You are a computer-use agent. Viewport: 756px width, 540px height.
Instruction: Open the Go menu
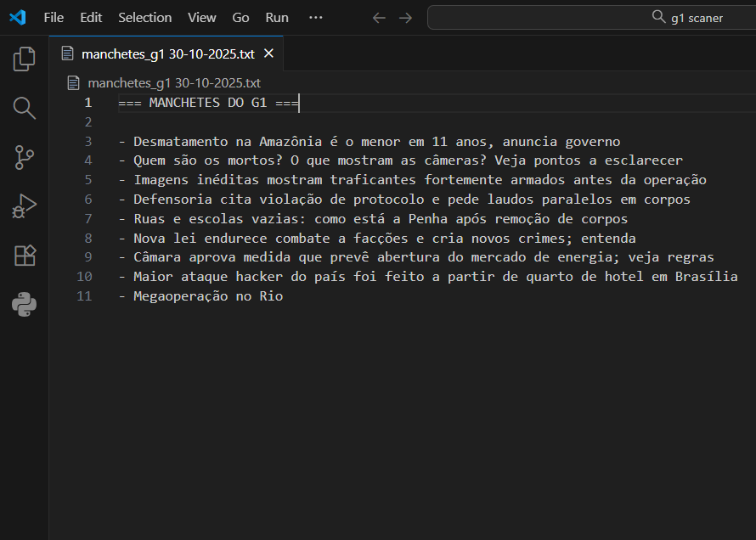pyautogui.click(x=240, y=18)
